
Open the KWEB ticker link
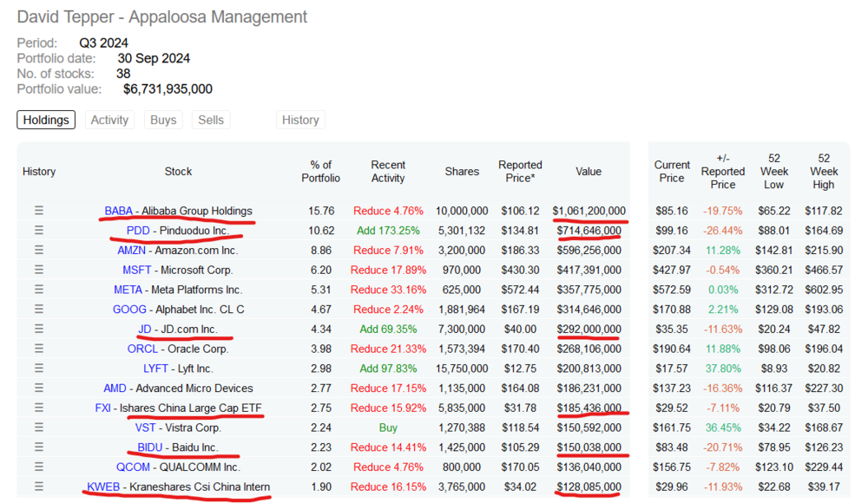coord(103,487)
